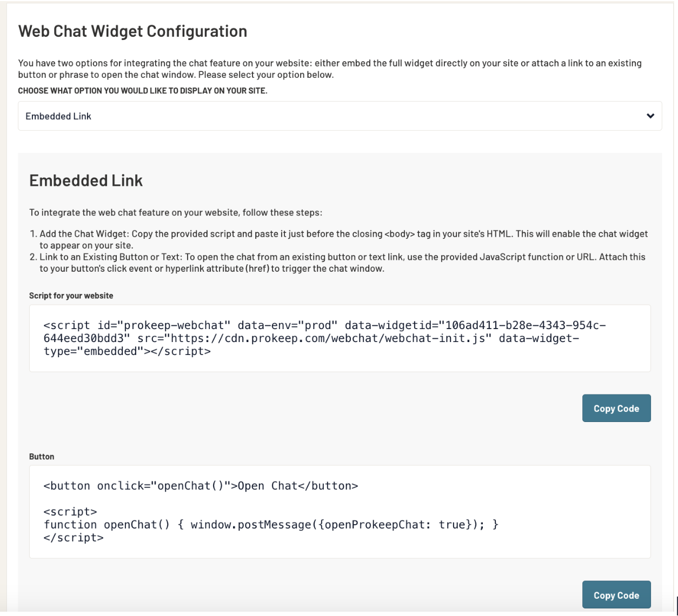Click Copy Code below the Button snippet
The height and width of the screenshot is (616, 678).
click(x=616, y=594)
